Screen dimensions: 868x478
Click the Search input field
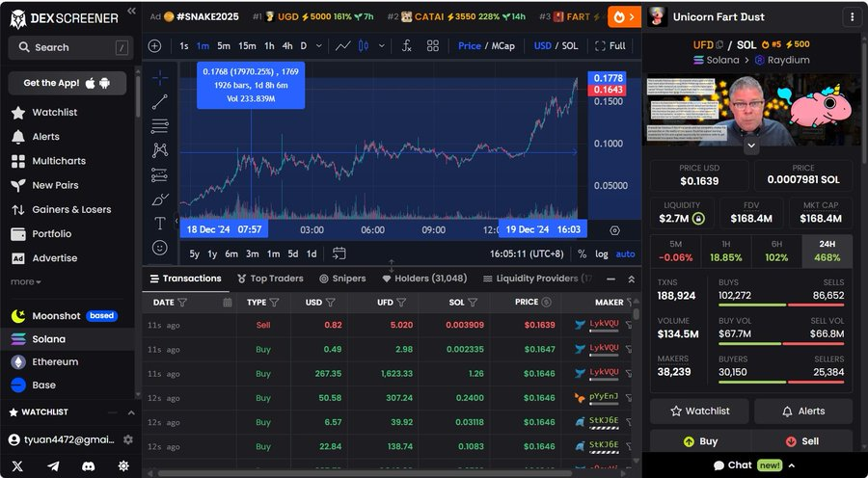tap(70, 47)
